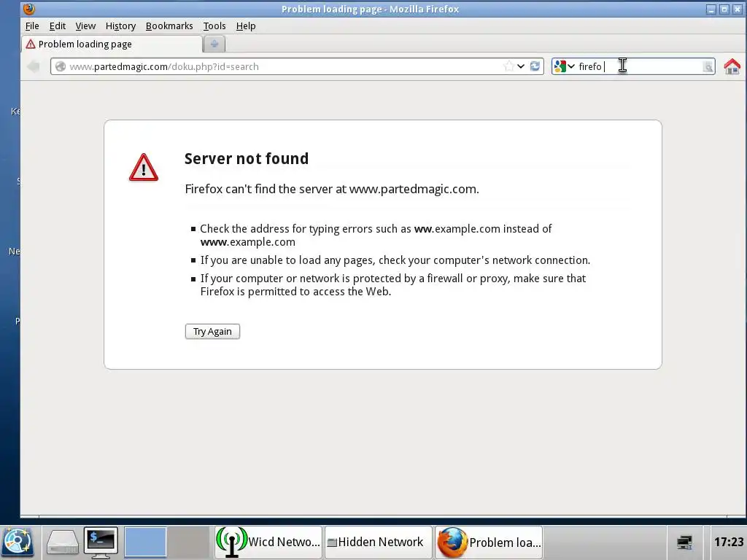Open the History menu
The width and height of the screenshot is (747, 560).
pos(120,26)
